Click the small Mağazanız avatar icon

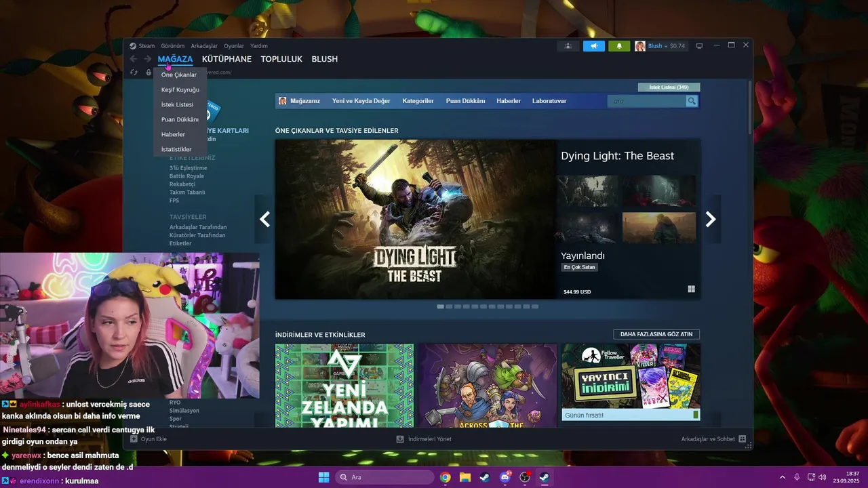tap(283, 101)
